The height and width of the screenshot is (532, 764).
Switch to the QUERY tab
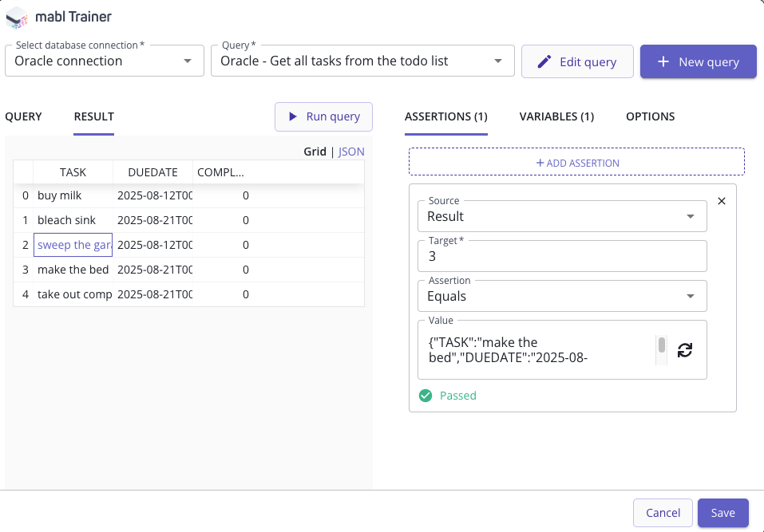(23, 116)
